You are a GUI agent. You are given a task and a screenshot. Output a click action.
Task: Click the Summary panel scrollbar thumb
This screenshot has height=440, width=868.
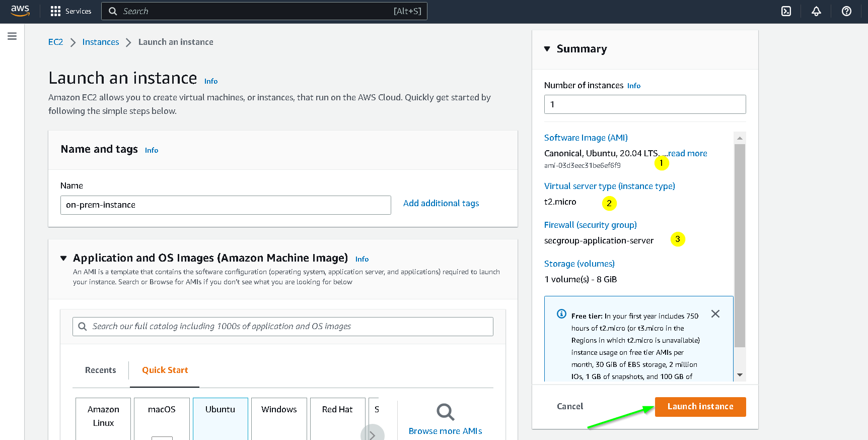tap(740, 245)
